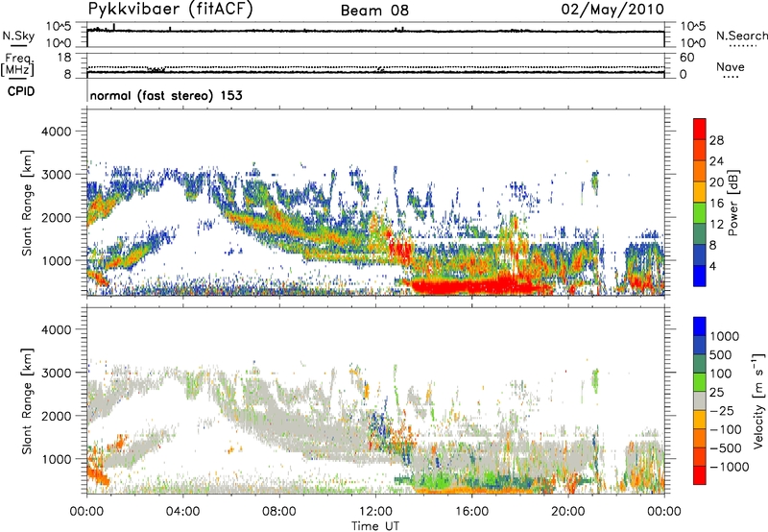768x532 pixels.
Task: Click the power panel 'Slant Range [km]' label
Action: (27, 203)
